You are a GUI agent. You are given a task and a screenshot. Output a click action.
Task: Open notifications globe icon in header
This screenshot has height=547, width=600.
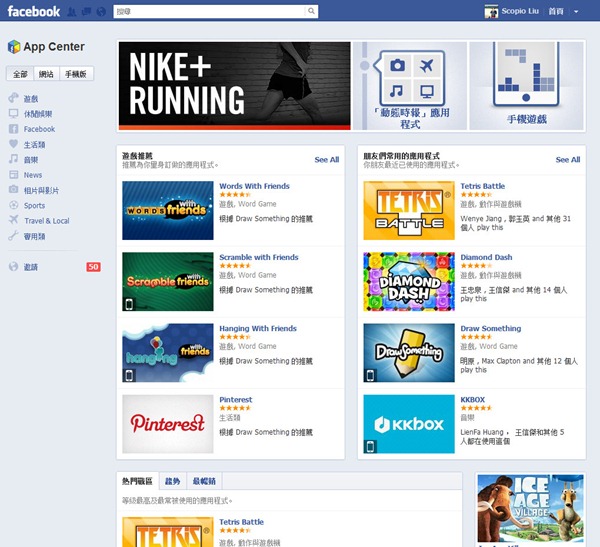pos(101,11)
